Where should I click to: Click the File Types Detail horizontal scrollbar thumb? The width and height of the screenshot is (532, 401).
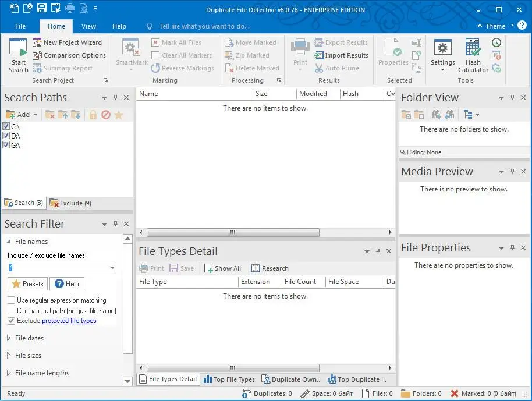(233, 368)
